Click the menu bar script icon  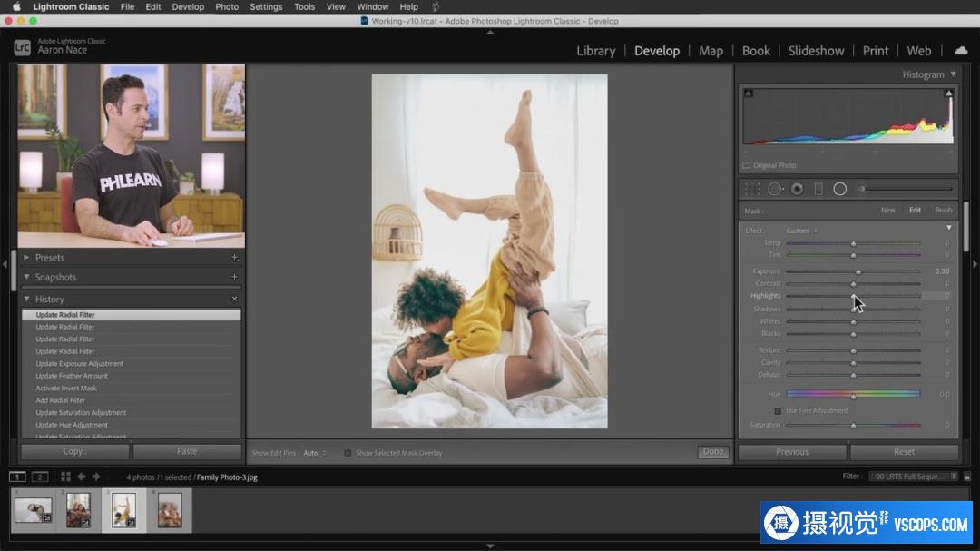click(x=436, y=7)
